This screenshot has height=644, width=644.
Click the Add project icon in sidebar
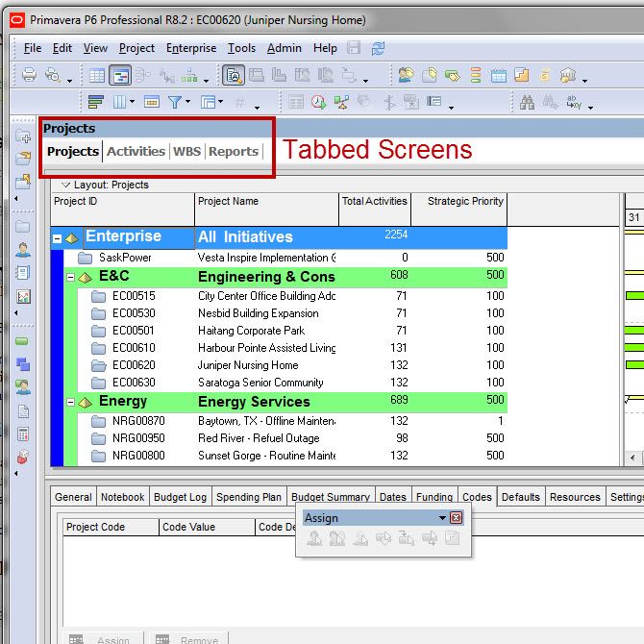click(x=23, y=136)
